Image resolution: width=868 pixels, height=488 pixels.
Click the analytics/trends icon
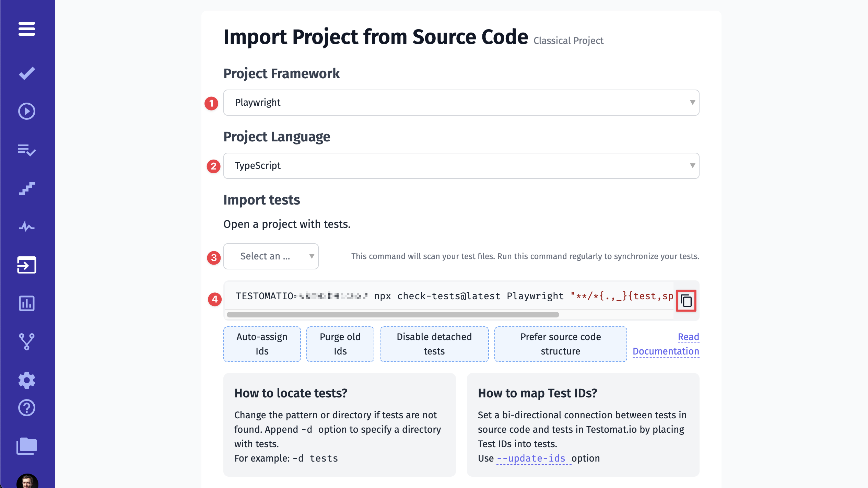(27, 227)
